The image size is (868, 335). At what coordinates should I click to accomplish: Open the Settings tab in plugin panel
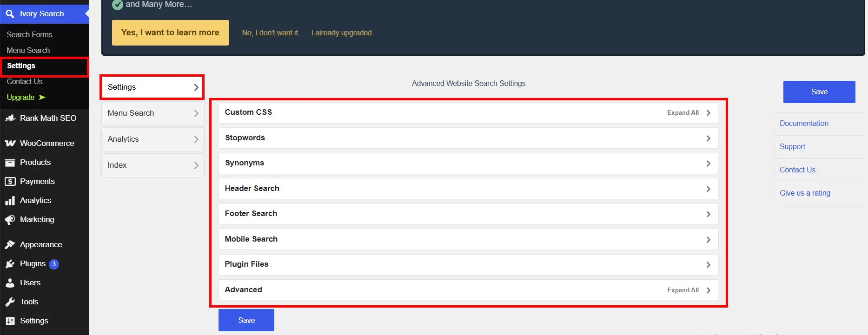point(152,87)
